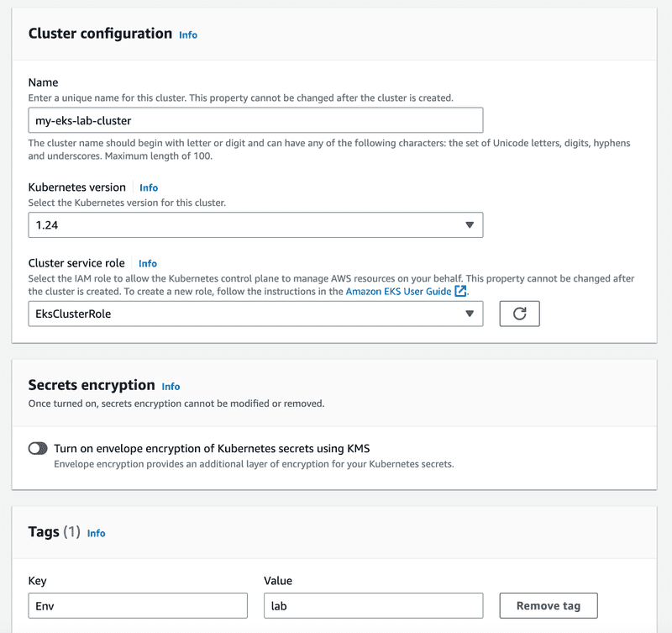Open the Kubernetes version 1.24 dropdown
Image resolution: width=672 pixels, height=633 pixels.
[255, 224]
